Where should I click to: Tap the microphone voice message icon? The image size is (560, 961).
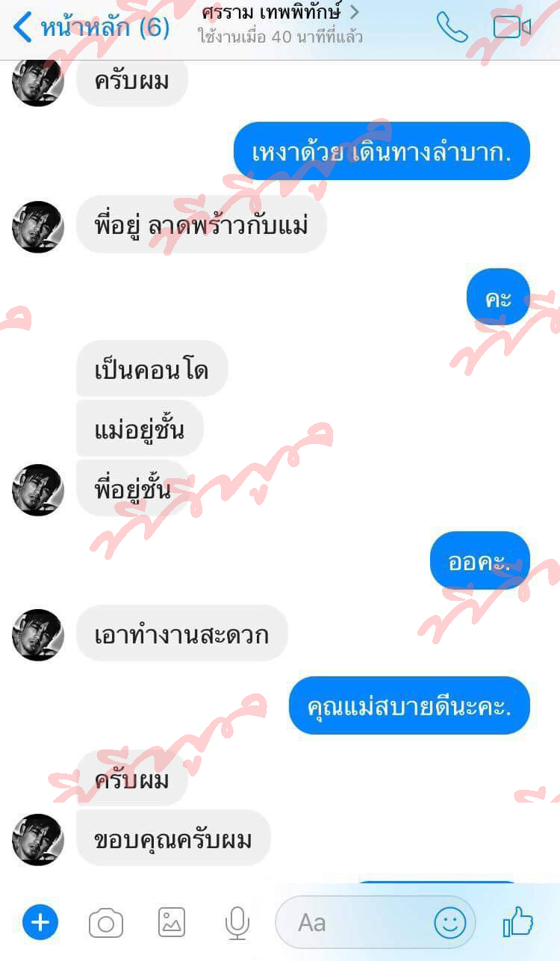[x=237, y=924]
